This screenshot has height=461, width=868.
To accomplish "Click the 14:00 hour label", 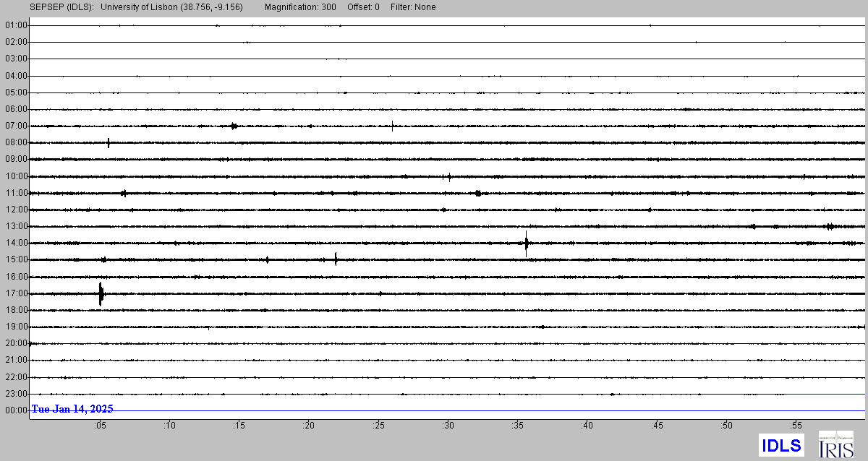I will click(x=16, y=243).
